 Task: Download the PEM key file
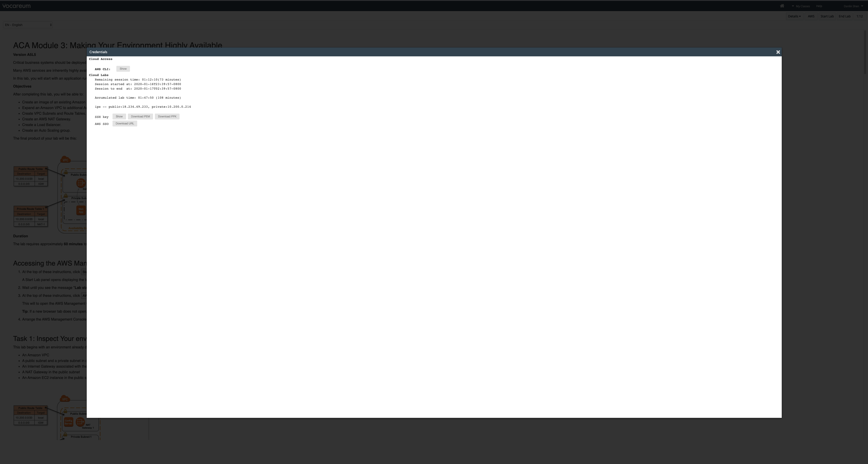tap(140, 117)
